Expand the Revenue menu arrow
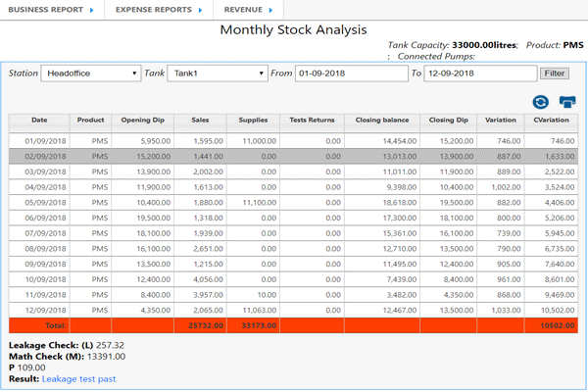588x392 pixels. click(x=270, y=10)
